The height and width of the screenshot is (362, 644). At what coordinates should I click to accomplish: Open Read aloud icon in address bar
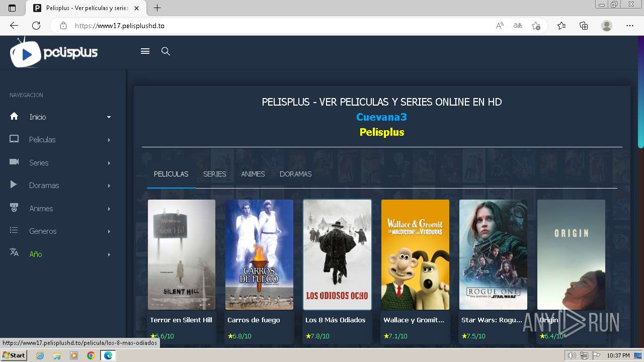point(500,26)
